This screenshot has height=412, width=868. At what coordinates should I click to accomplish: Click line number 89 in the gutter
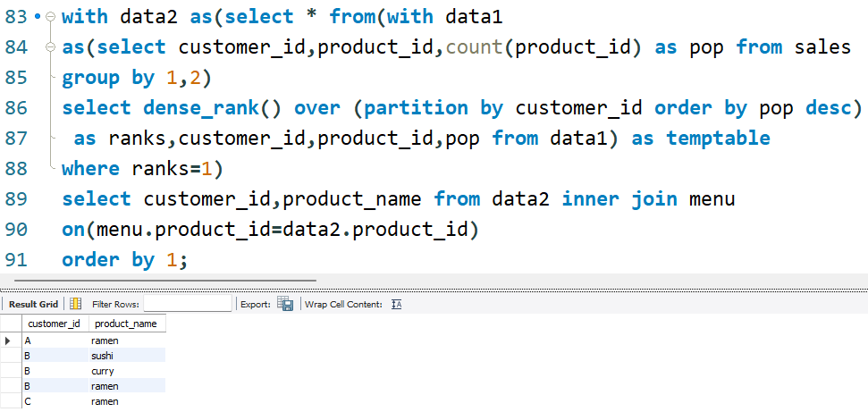(x=16, y=198)
